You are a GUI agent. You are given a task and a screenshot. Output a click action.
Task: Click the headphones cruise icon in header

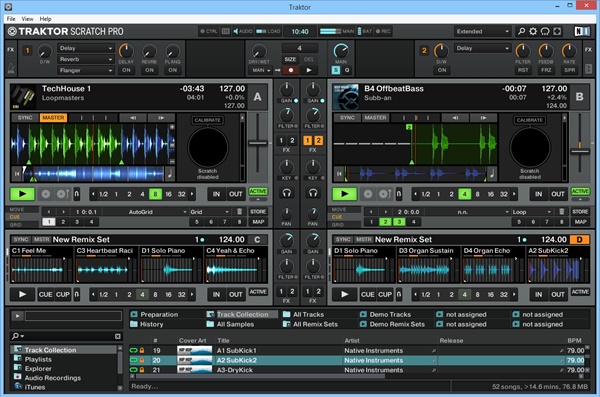(545, 31)
